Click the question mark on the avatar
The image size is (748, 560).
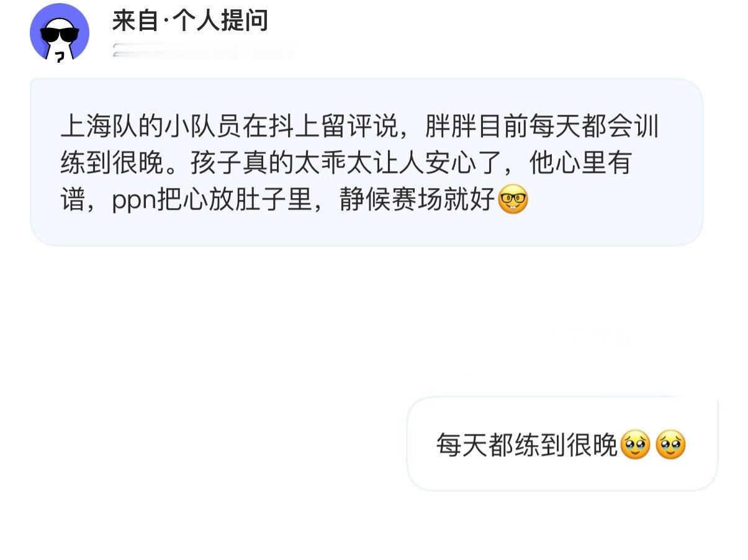click(60, 57)
